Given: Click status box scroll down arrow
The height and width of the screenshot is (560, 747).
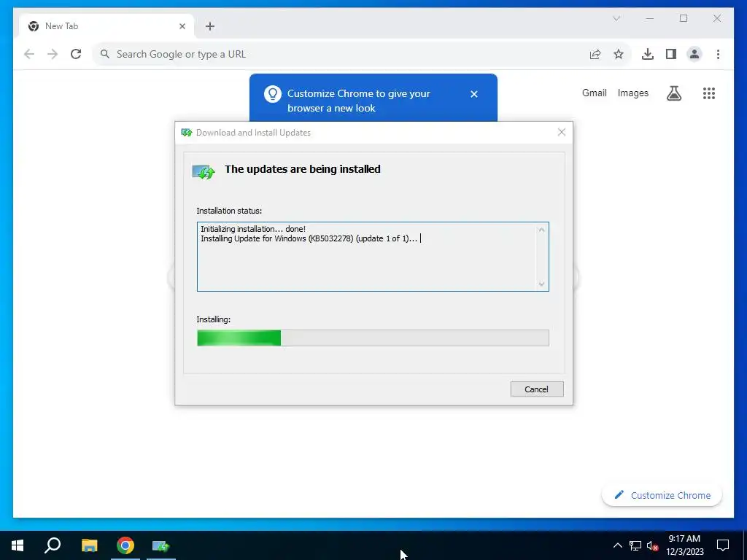Looking at the screenshot, I should pyautogui.click(x=542, y=284).
